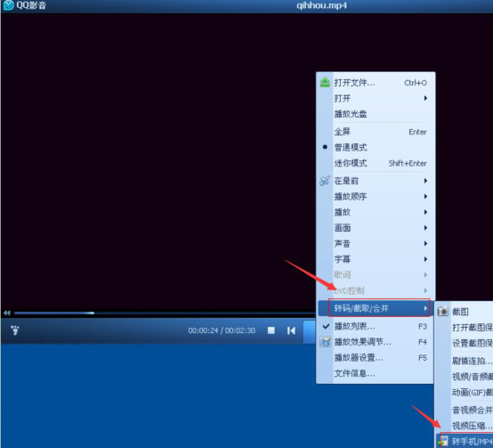Click the video progress seek bar

(164, 313)
